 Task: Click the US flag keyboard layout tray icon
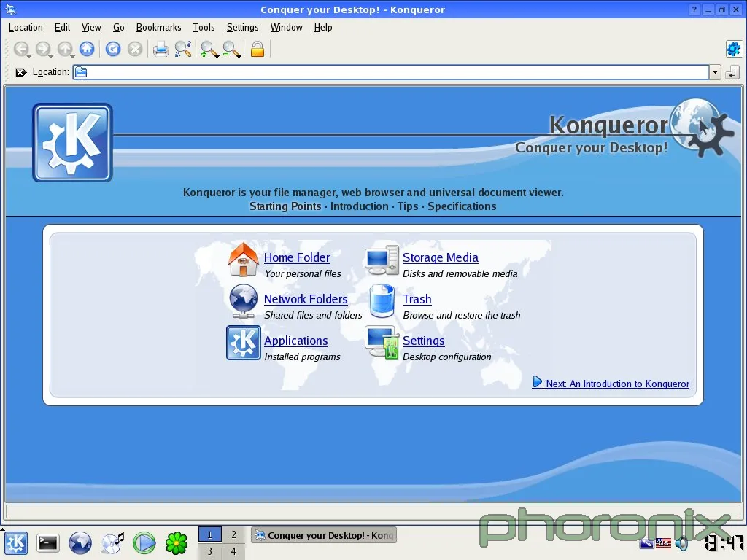(x=663, y=542)
